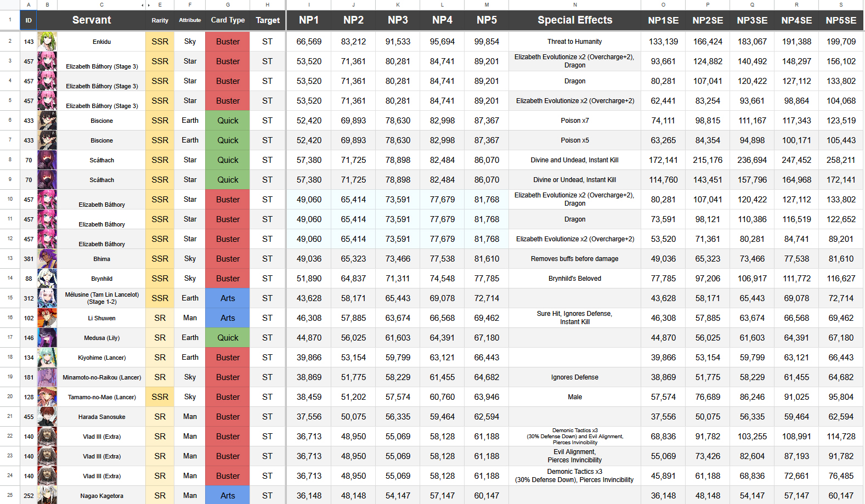Select the Attribute header cell
The height and width of the screenshot is (504, 865).
pos(190,20)
